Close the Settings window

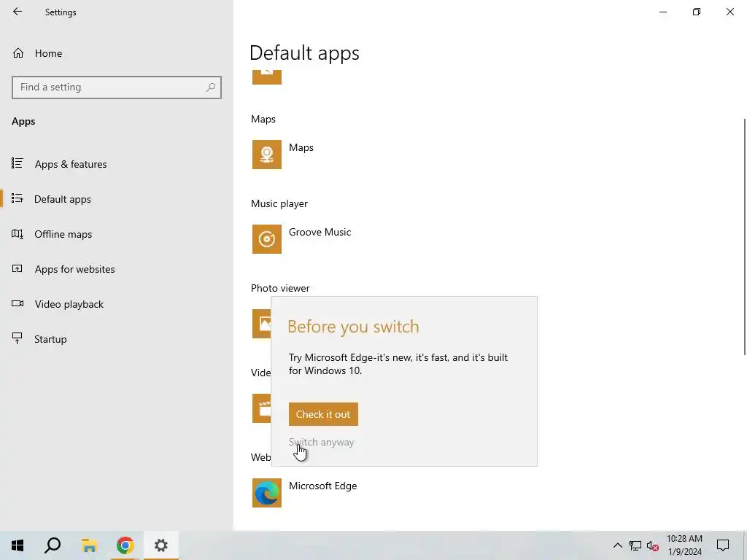(x=729, y=12)
